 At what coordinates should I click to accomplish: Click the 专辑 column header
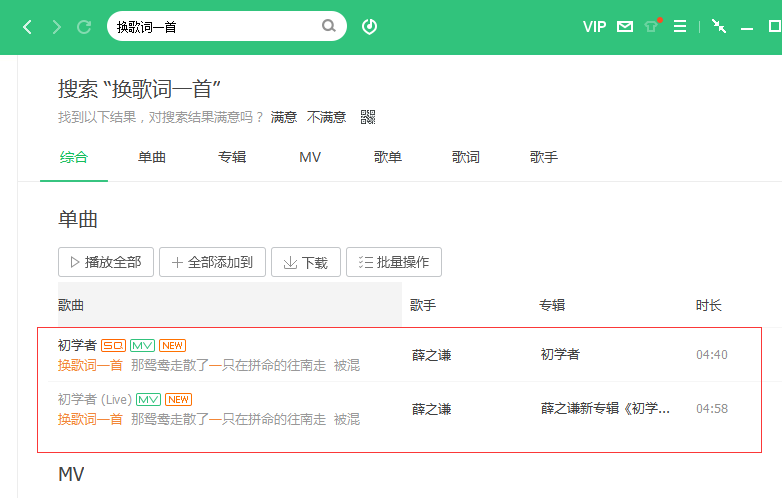pyautogui.click(x=552, y=305)
